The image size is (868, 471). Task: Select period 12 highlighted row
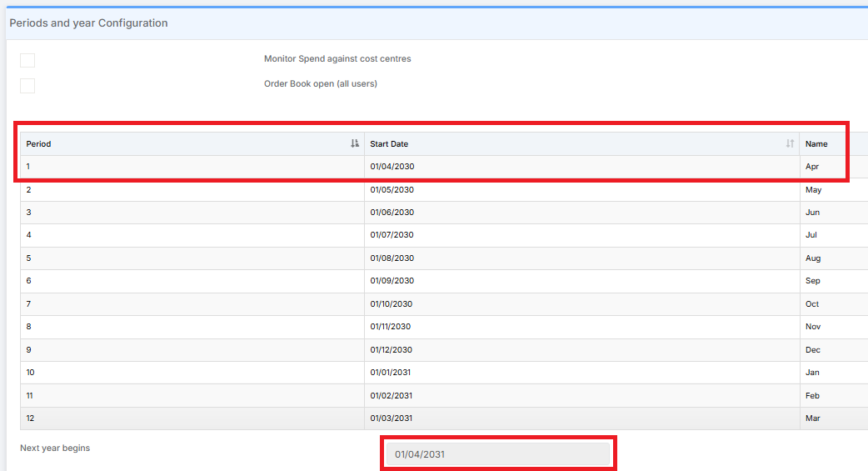click(x=31, y=418)
